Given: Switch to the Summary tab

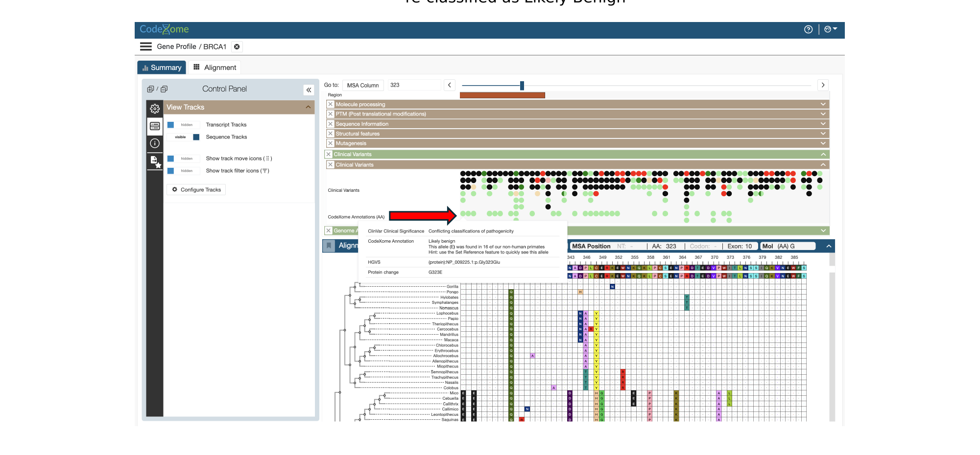Looking at the screenshot, I should point(162,68).
